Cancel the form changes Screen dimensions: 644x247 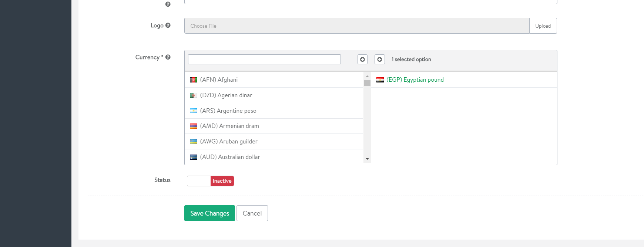click(252, 213)
